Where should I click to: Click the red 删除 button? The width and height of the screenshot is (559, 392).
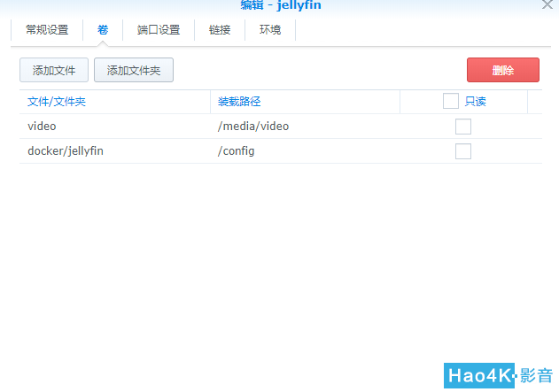(503, 70)
